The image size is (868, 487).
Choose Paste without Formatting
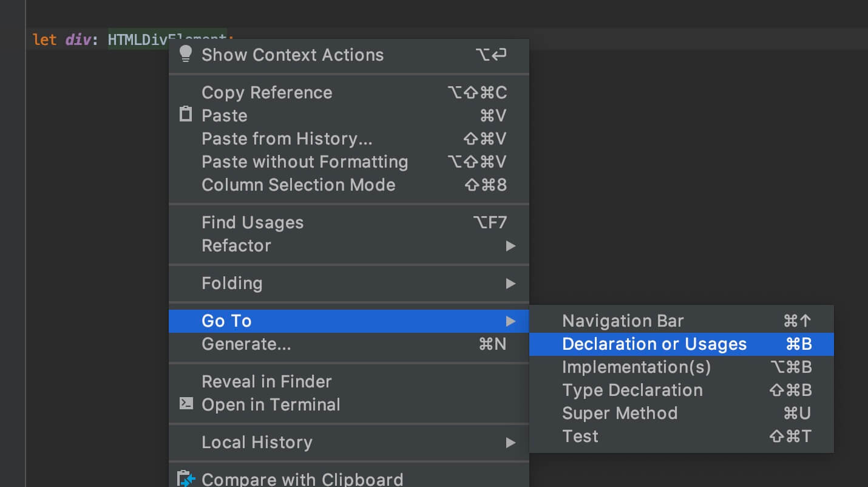click(x=349, y=162)
